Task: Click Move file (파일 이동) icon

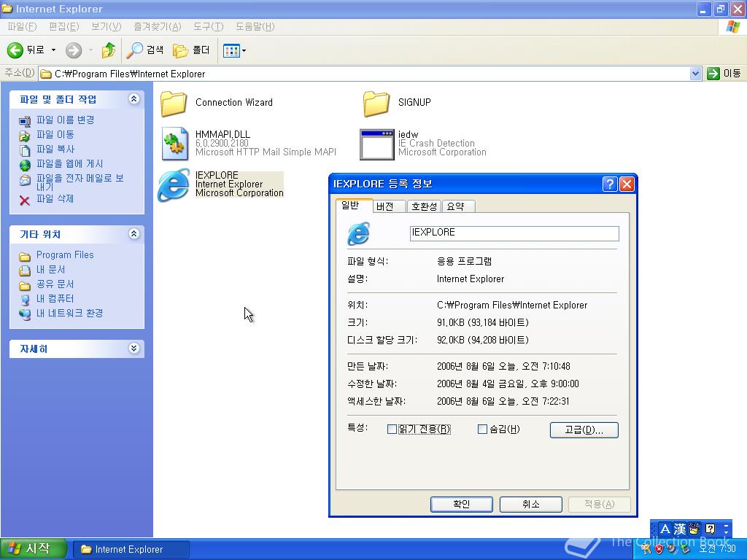Action: coord(25,136)
